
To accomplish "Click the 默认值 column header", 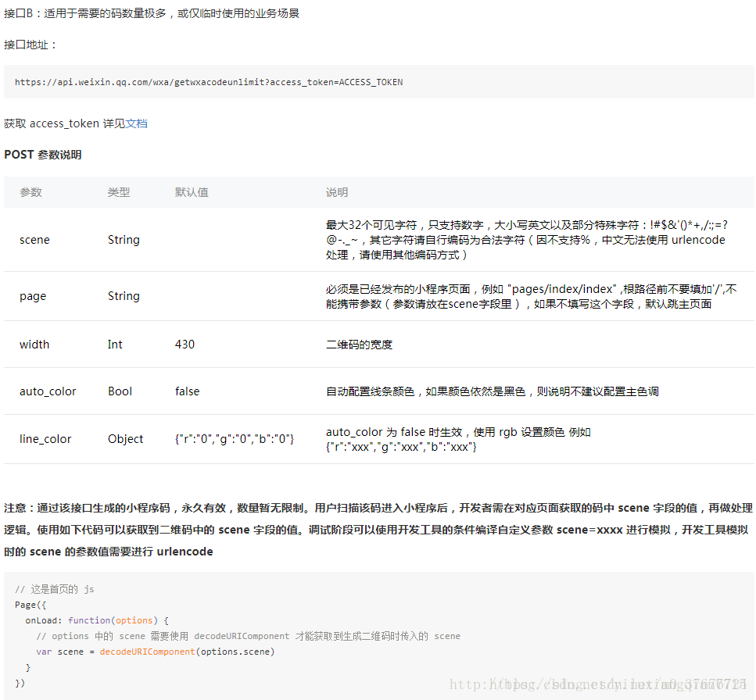I will coord(192,192).
